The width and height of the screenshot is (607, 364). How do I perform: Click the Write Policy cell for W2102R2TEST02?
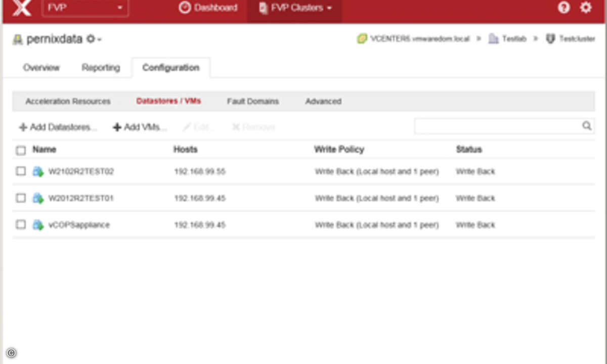pyautogui.click(x=377, y=172)
